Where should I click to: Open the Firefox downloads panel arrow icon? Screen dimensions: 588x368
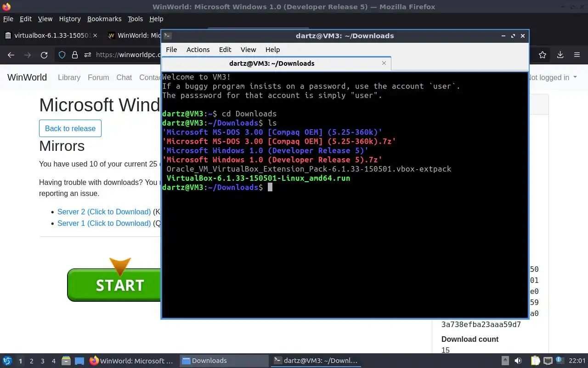(560, 55)
